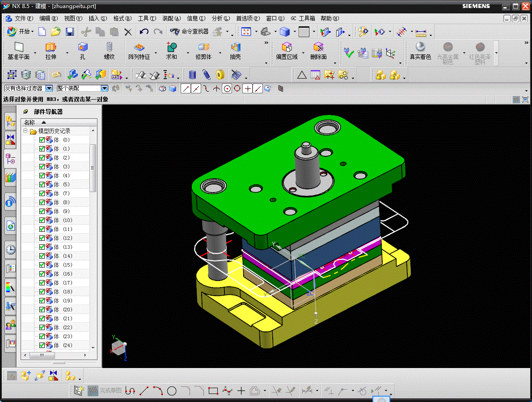Screen dimensions: 532x402
Task: Click the navigator vertical scrollbar down arrow
Action: [93, 348]
